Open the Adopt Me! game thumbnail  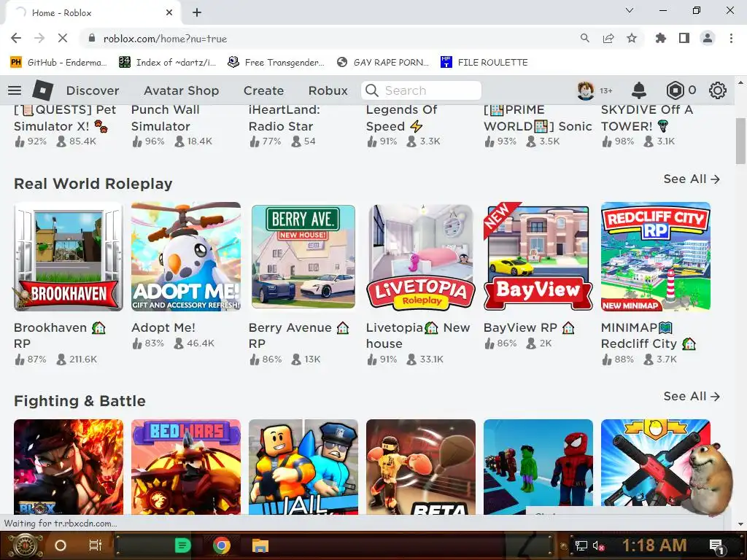click(186, 257)
